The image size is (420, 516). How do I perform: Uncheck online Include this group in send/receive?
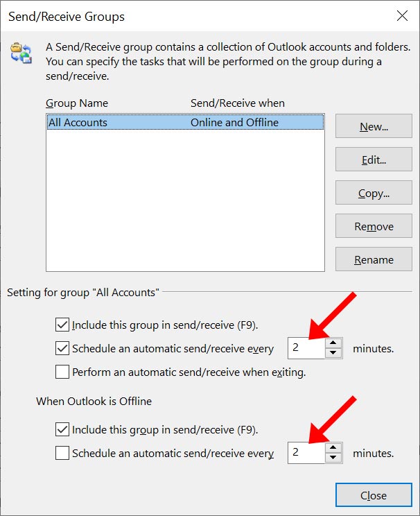62,325
